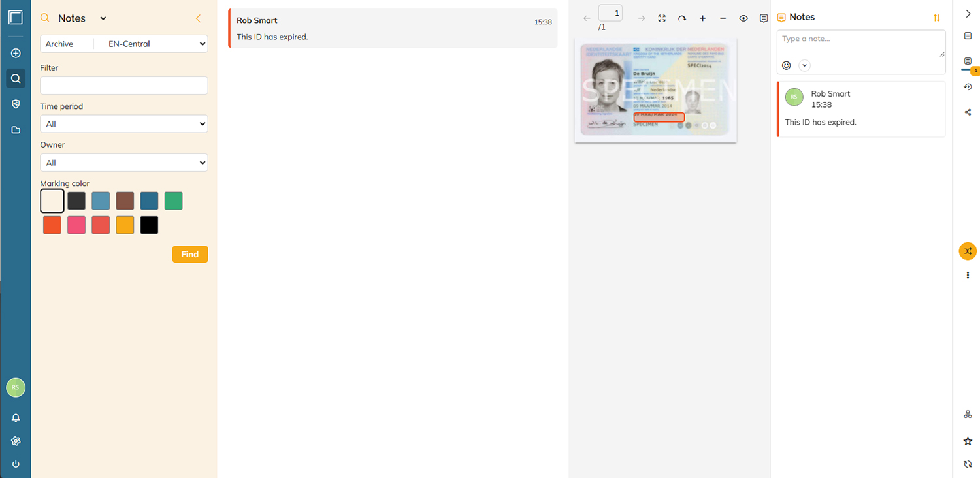The height and width of the screenshot is (478, 980).
Task: Open the notes tab with badge in right sidebar
Action: click(968, 62)
